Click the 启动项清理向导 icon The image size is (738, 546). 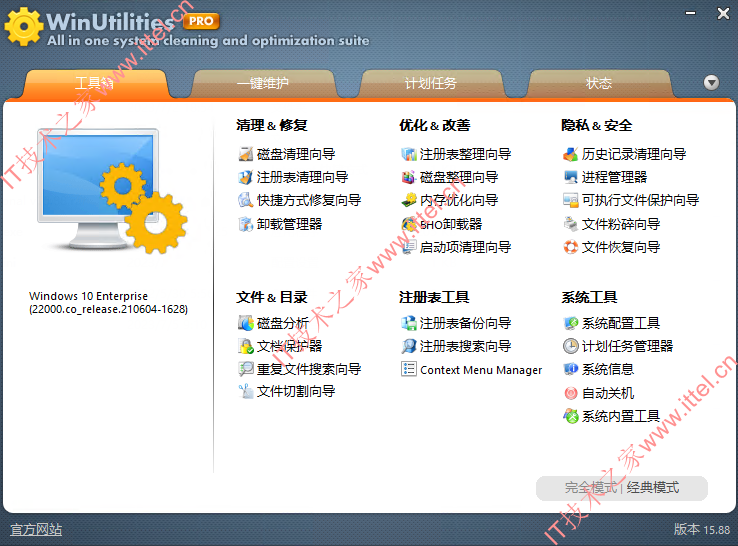[x=409, y=247]
